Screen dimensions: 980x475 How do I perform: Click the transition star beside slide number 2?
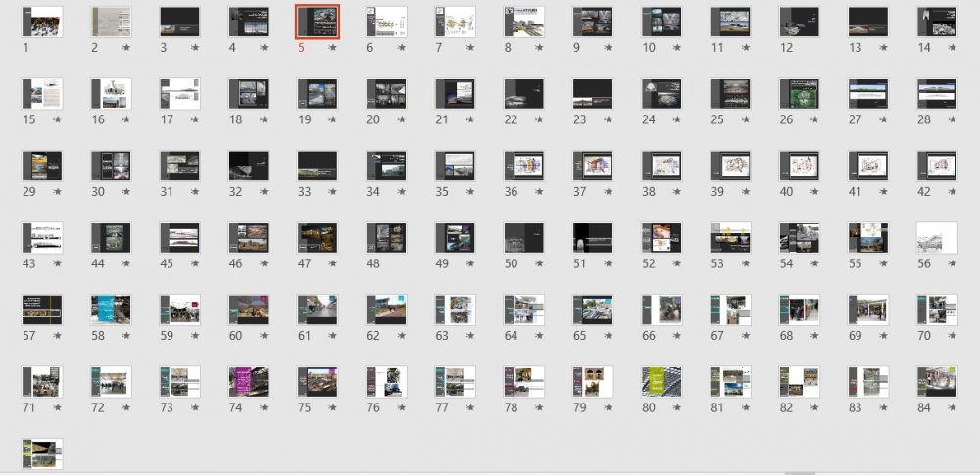click(x=126, y=47)
